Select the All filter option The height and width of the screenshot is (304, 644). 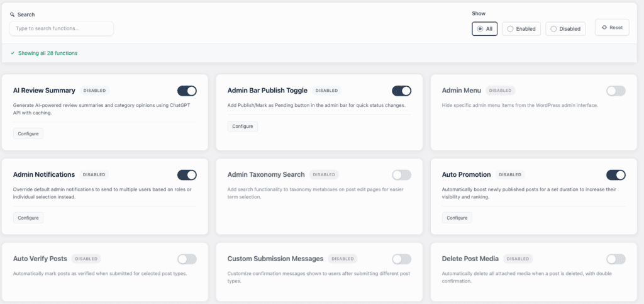(x=484, y=28)
